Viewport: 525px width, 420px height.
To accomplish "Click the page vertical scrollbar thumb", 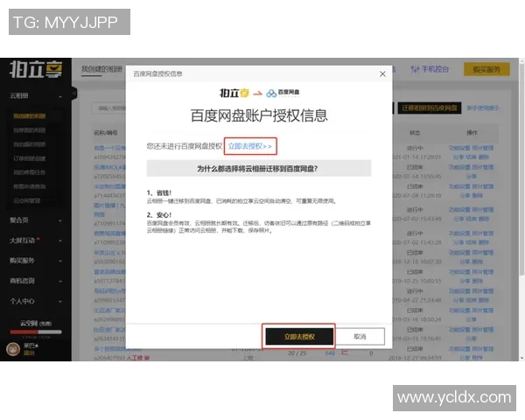I will pos(522,169).
